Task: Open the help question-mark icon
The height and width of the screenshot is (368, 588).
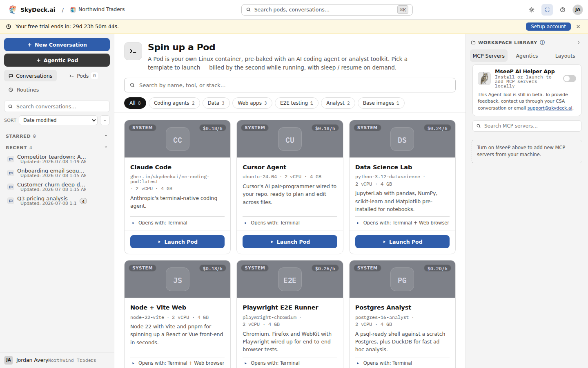Action: [563, 10]
